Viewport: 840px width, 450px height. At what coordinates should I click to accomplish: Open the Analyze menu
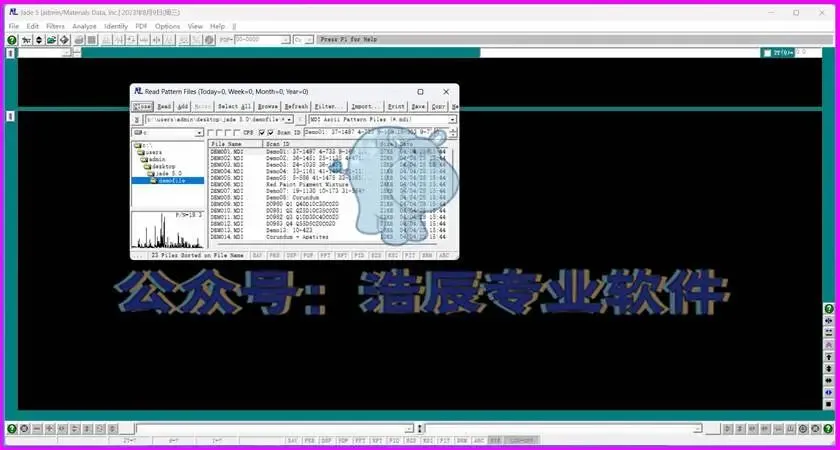coord(84,26)
